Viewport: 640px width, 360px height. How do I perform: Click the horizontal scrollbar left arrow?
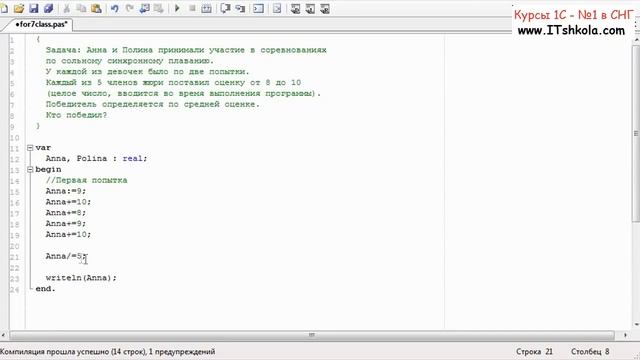point(4,335)
